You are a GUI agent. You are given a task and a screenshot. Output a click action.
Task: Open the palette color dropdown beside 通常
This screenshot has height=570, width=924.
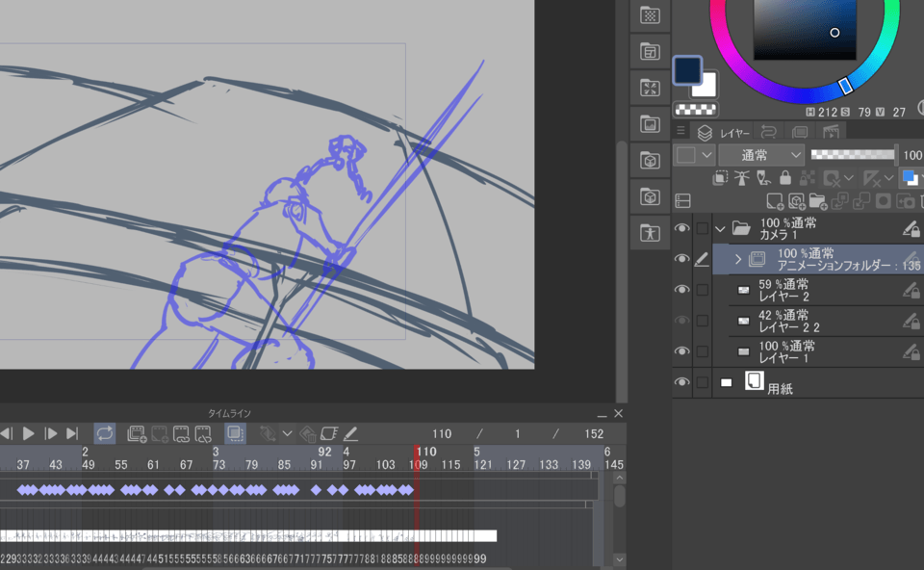695,155
